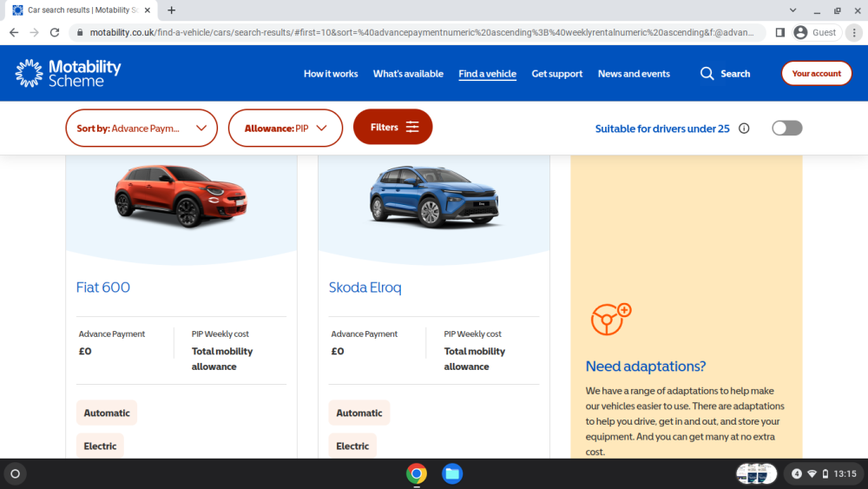
Task: Click the browser forward arrow
Action: [35, 33]
